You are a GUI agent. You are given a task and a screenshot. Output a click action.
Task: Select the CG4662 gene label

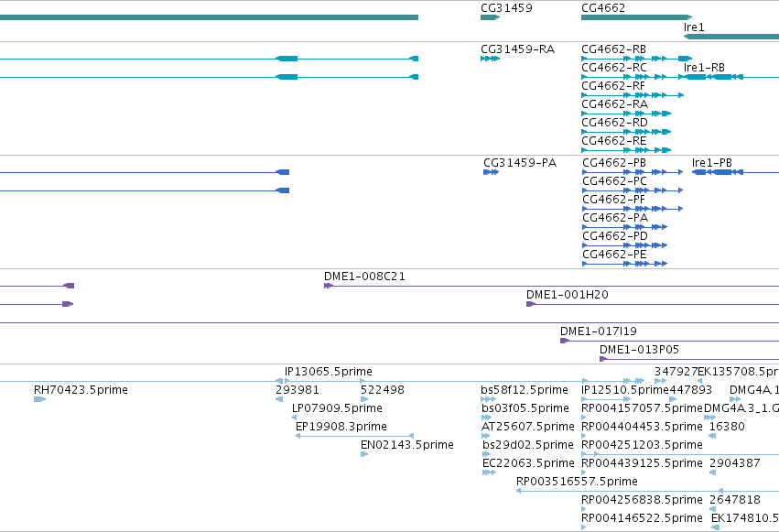[x=603, y=8]
